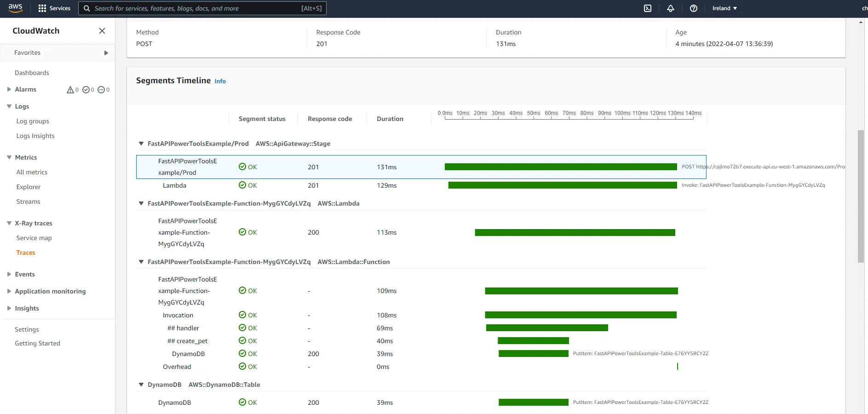Screen dimensions: 868x414
Task: Launch AWS CloudShell terminal
Action: pos(648,8)
